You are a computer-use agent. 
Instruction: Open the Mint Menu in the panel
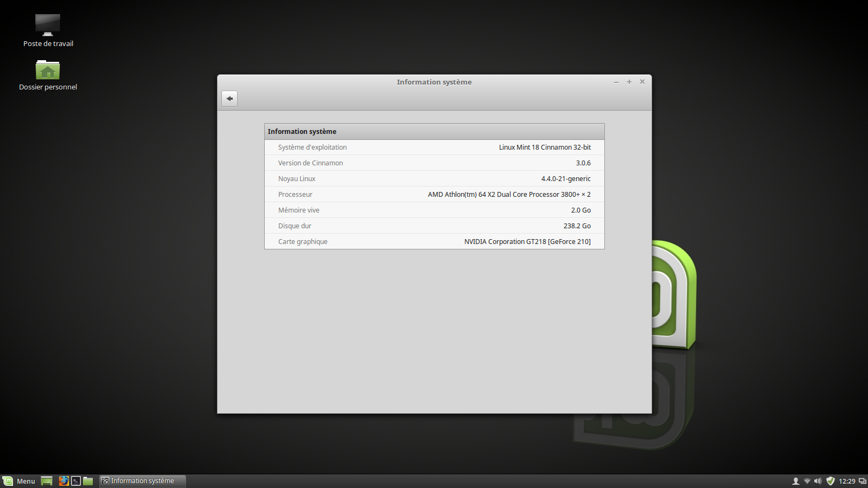(19, 481)
